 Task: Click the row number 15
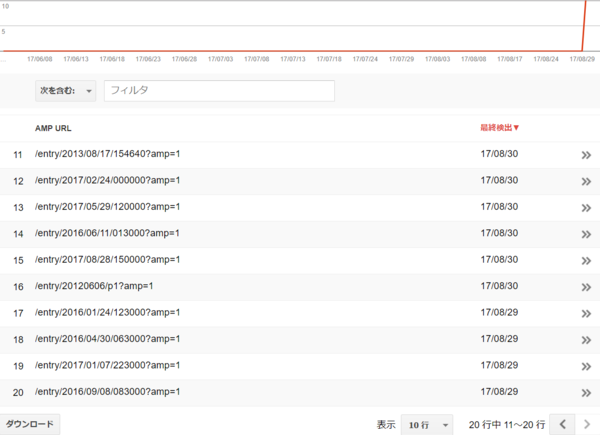[18, 261]
